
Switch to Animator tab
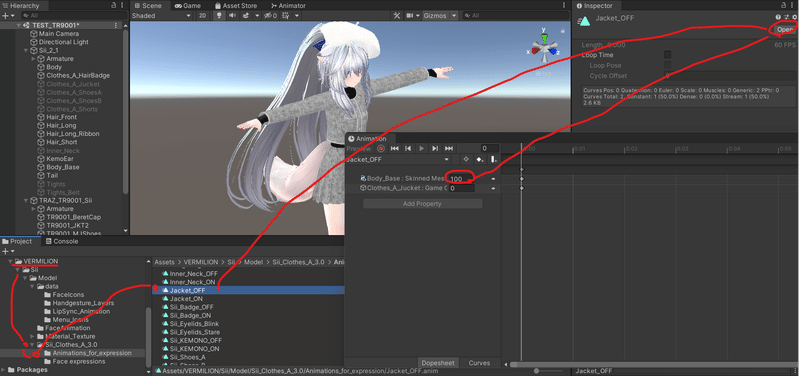point(289,6)
